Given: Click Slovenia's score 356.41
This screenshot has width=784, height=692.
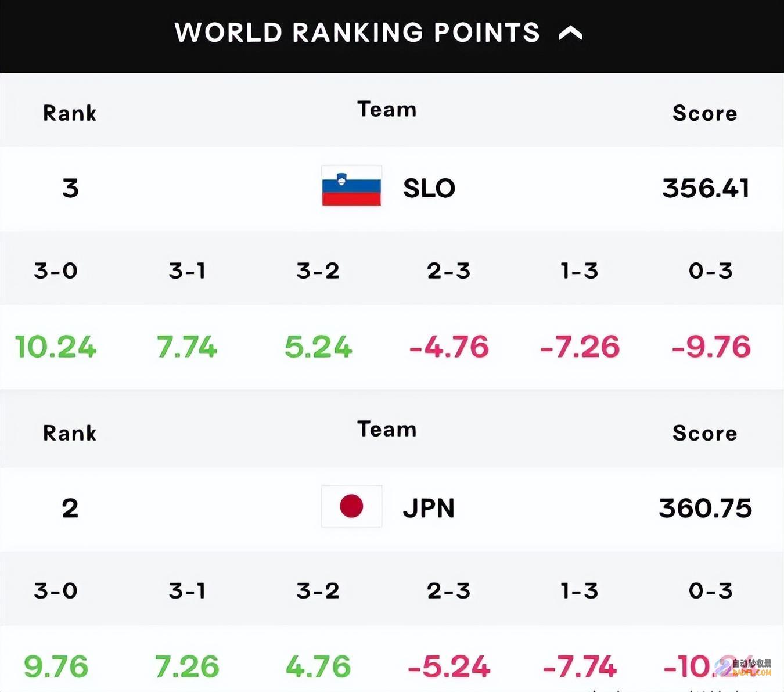Looking at the screenshot, I should click(706, 188).
